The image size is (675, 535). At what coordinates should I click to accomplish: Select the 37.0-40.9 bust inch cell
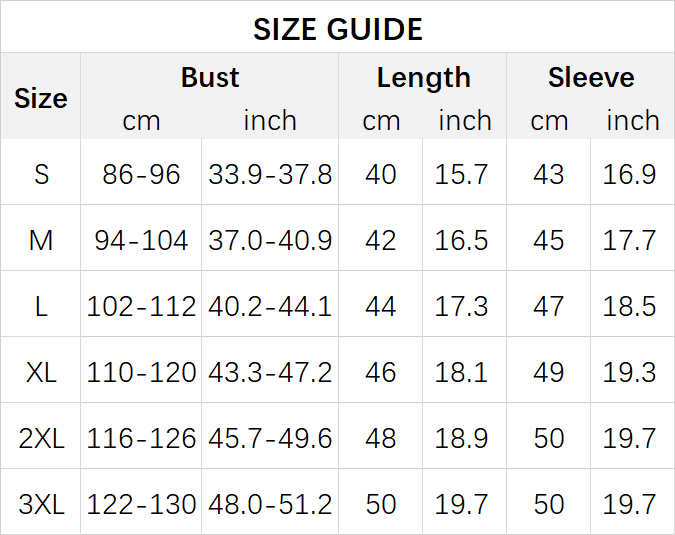click(270, 240)
